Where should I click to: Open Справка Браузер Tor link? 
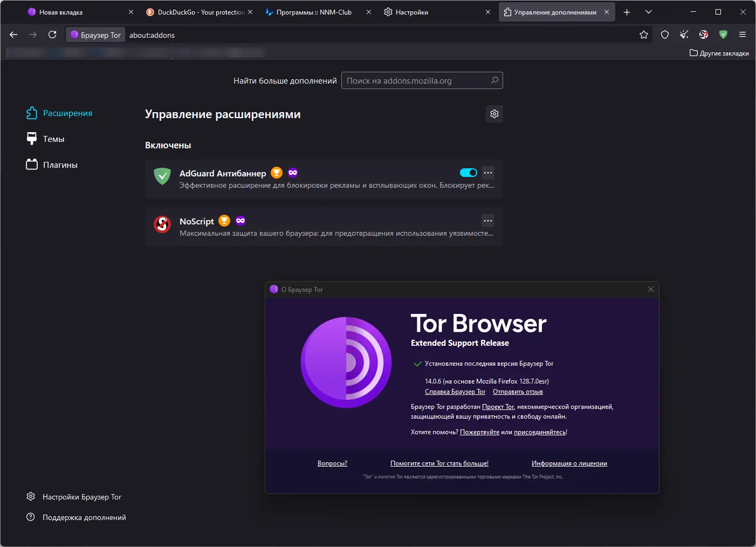[455, 392]
